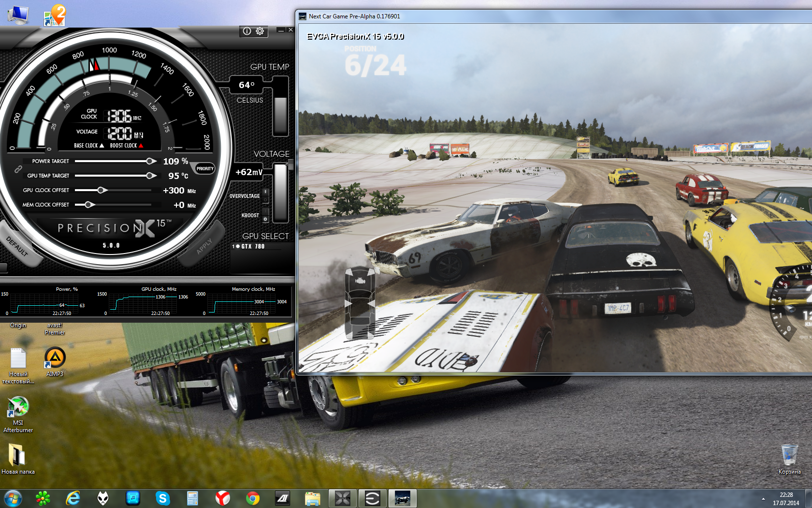
Task: Launch MSI Afterburner from the desktop
Action: (x=18, y=415)
